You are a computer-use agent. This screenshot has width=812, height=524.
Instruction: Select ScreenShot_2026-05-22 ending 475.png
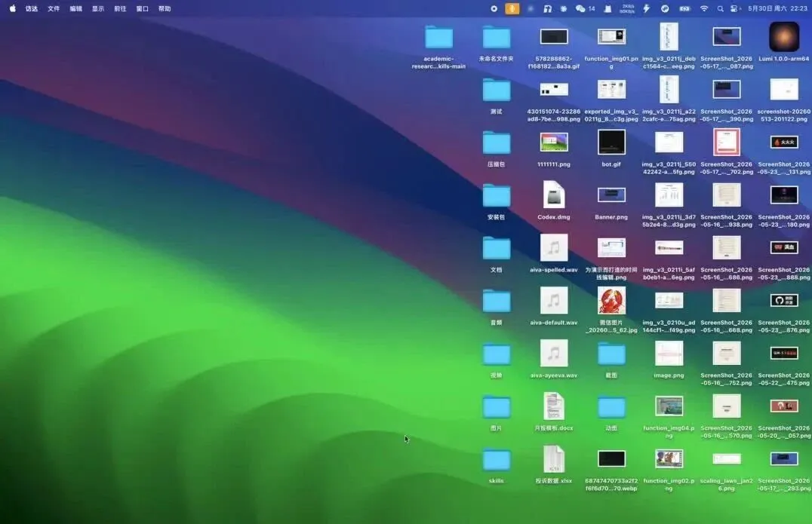point(784,354)
